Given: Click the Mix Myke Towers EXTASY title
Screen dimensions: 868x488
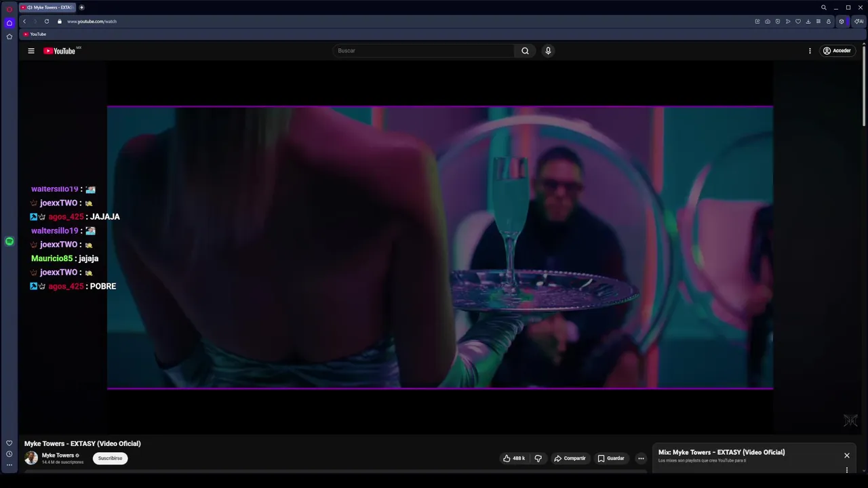Looking at the screenshot, I should (722, 452).
